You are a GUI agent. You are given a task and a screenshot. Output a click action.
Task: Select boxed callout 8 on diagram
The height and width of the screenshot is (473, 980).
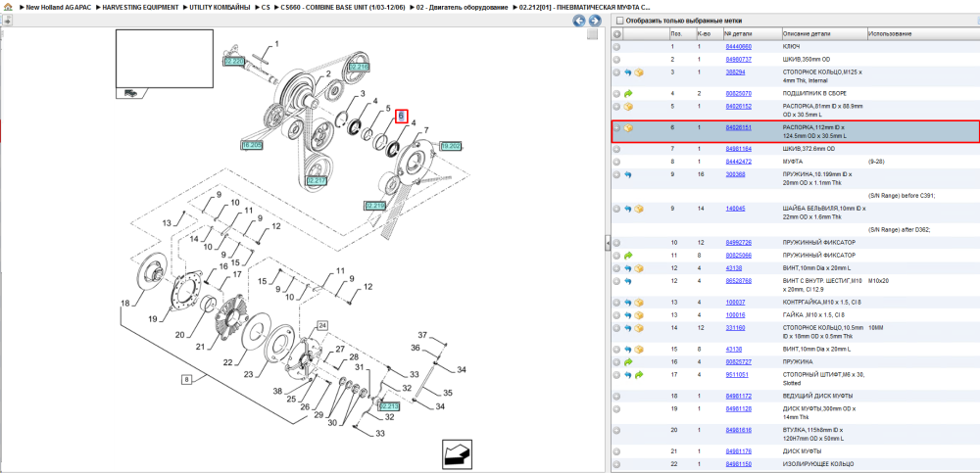pos(186,379)
